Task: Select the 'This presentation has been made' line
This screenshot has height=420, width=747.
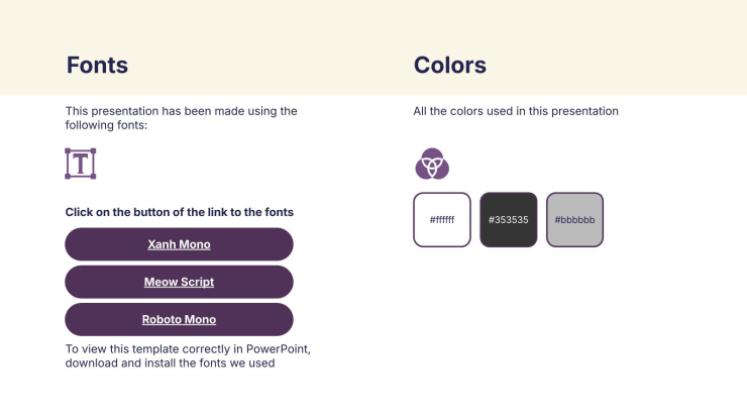Action: click(181, 111)
